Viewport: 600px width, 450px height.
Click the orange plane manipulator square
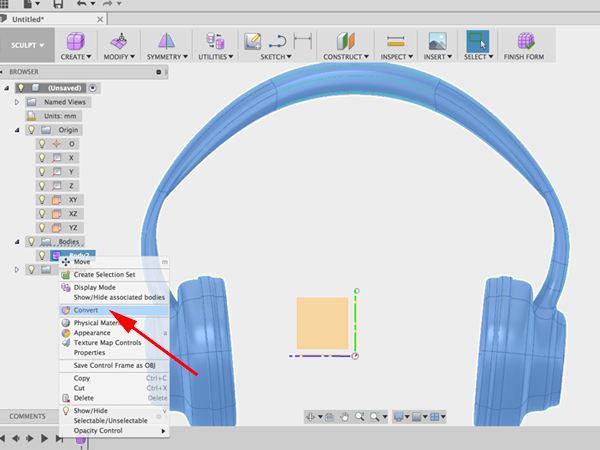tap(323, 323)
